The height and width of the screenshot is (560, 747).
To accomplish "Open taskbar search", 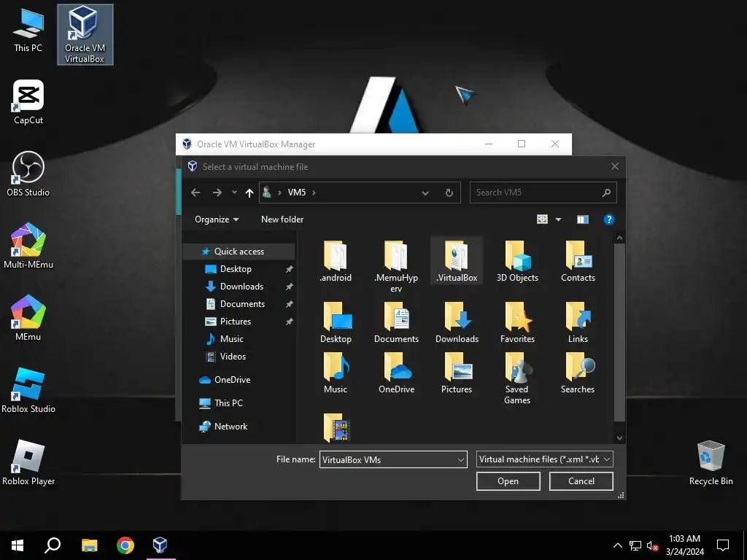I will tap(53, 545).
